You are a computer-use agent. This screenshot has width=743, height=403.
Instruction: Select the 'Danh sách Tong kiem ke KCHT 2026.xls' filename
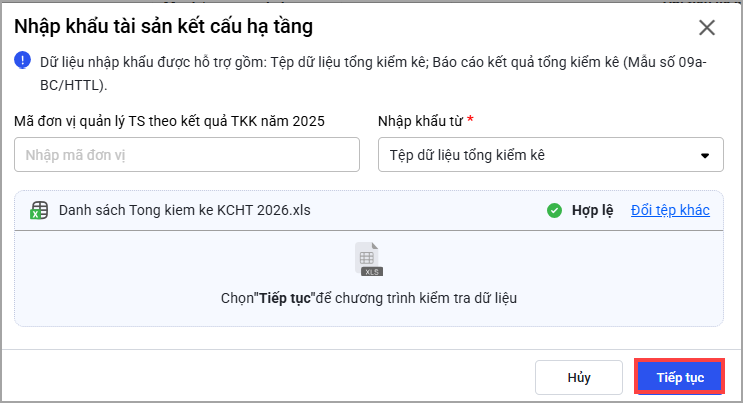pyautogui.click(x=185, y=210)
